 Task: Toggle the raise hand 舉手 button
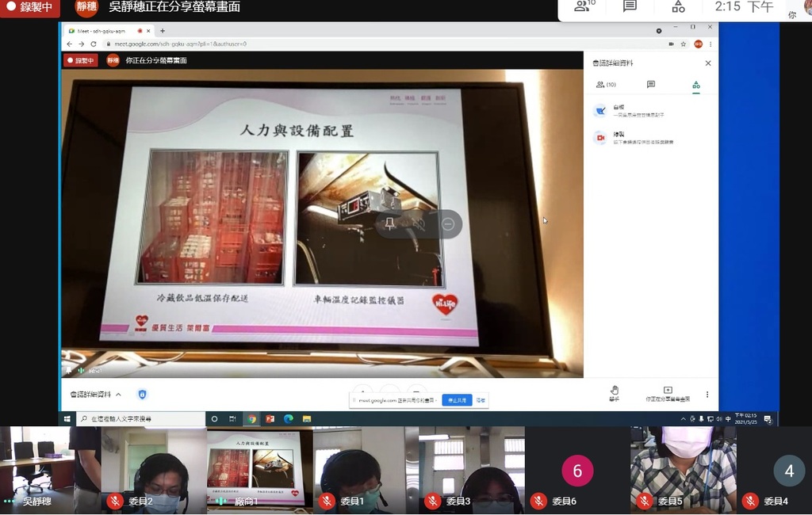pos(615,393)
